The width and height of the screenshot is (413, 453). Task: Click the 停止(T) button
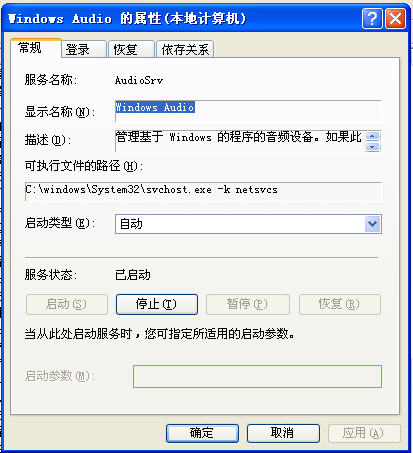157,304
